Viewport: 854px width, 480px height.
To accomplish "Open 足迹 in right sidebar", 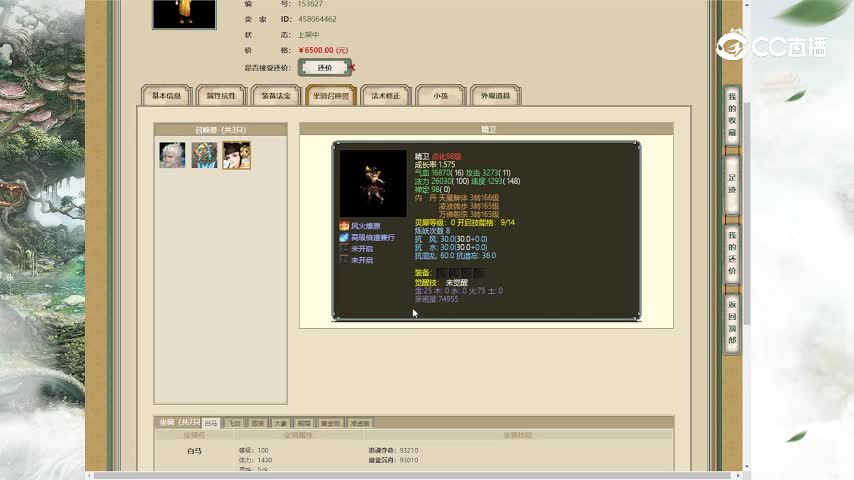I will 732,184.
